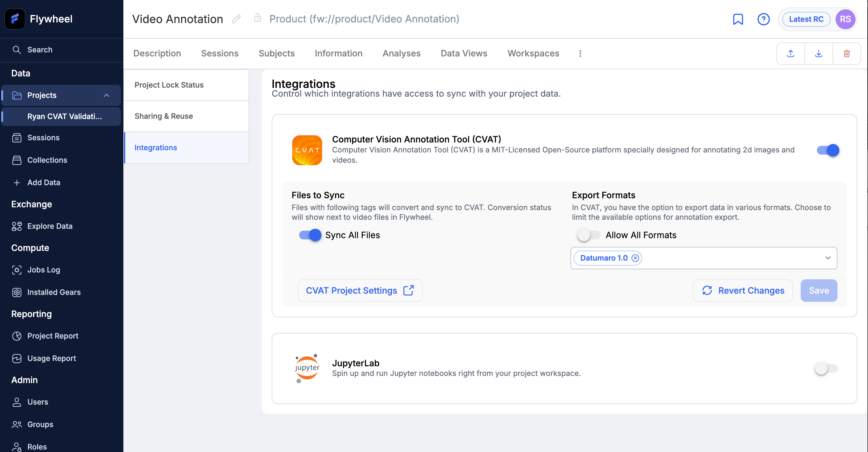Click the lock icon next to Product path

[257, 18]
